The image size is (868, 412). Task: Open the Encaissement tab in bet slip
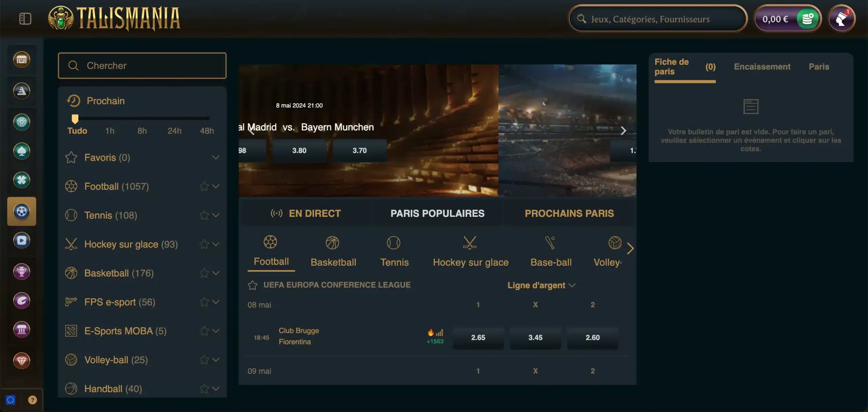click(x=762, y=67)
